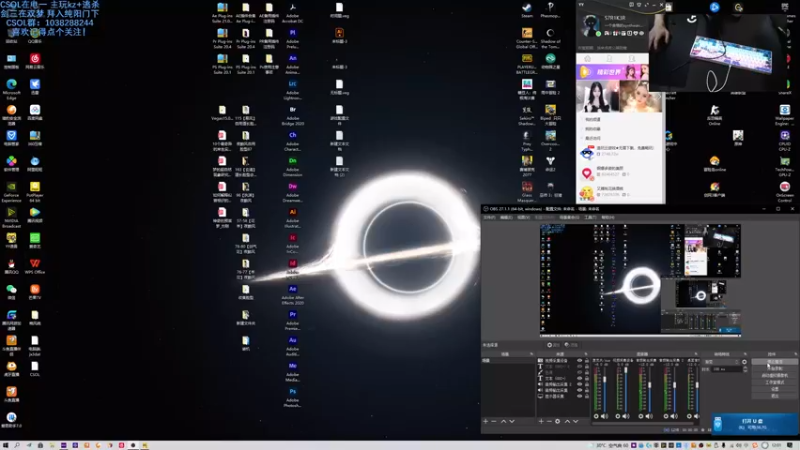Lock the video capture device source
The width and height of the screenshot is (800, 450).
click(586, 361)
